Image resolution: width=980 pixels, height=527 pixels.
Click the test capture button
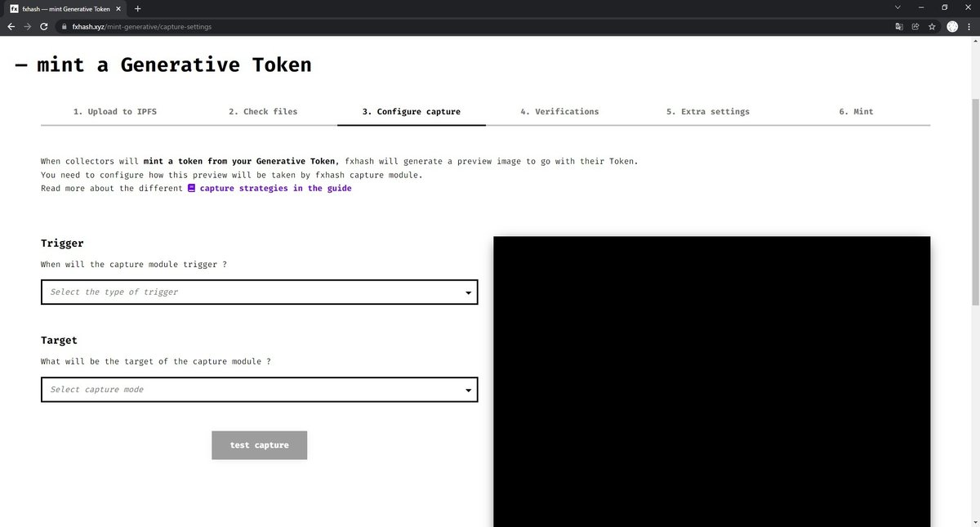pos(259,445)
